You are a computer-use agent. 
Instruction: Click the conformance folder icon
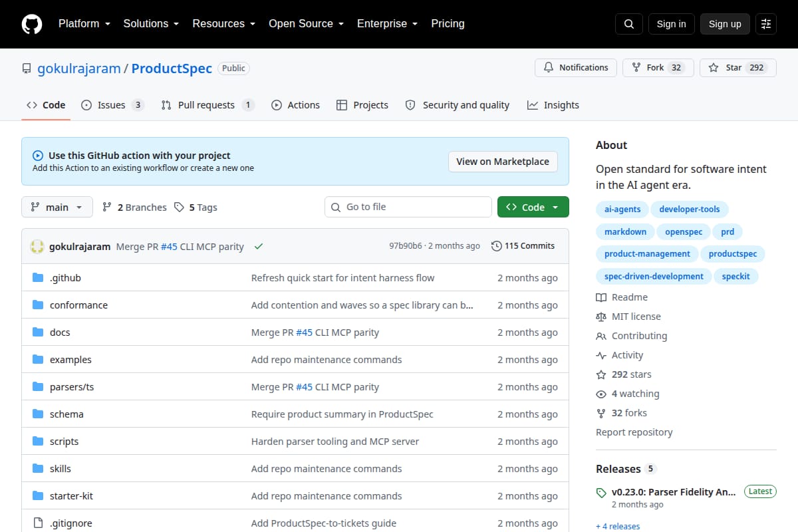pyautogui.click(x=38, y=305)
